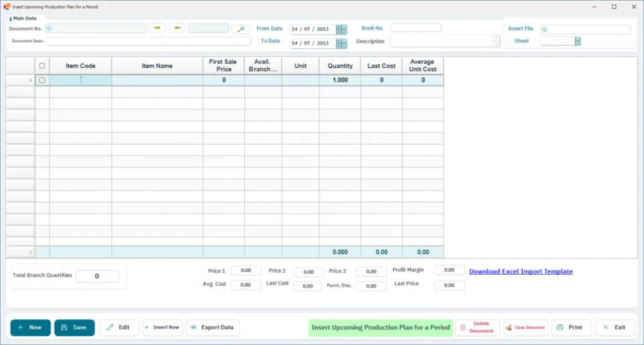Screen dimensions: 644x345
Task: Click the Insert Upcoming Production Plan label
Action: click(381, 328)
